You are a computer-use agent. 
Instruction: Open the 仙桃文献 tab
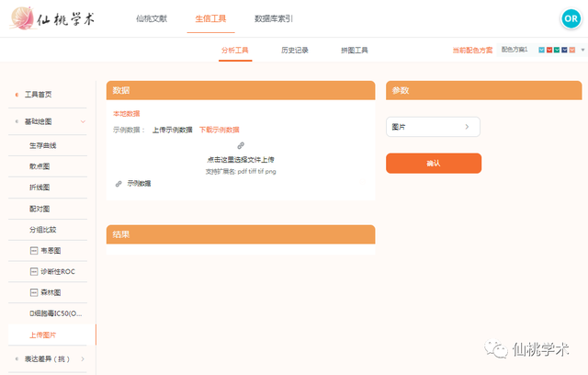click(x=152, y=18)
